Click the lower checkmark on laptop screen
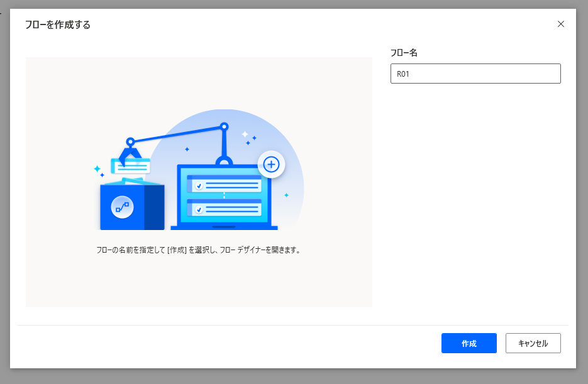This screenshot has height=384, width=588. 199,208
